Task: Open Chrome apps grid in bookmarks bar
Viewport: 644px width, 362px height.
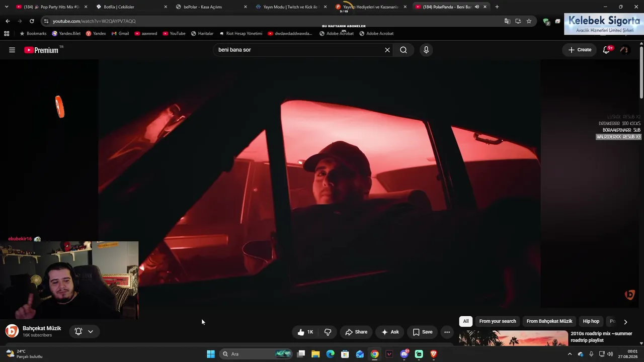Action: 7,34
